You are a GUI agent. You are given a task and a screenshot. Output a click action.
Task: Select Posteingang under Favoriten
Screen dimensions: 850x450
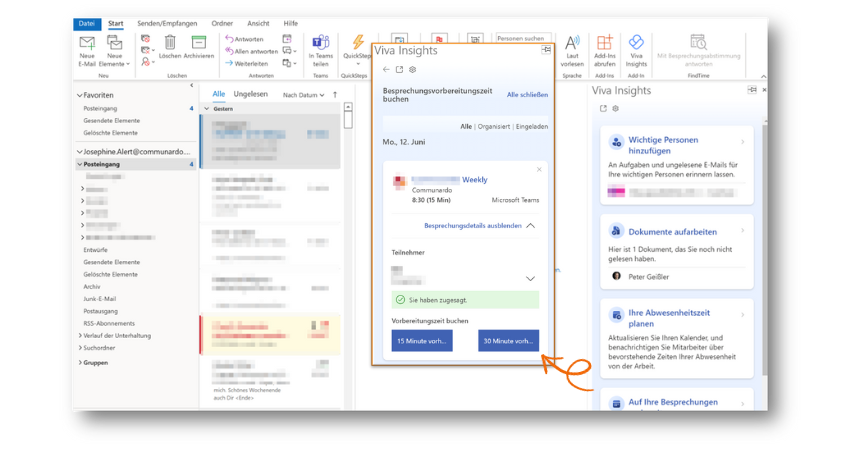click(100, 108)
